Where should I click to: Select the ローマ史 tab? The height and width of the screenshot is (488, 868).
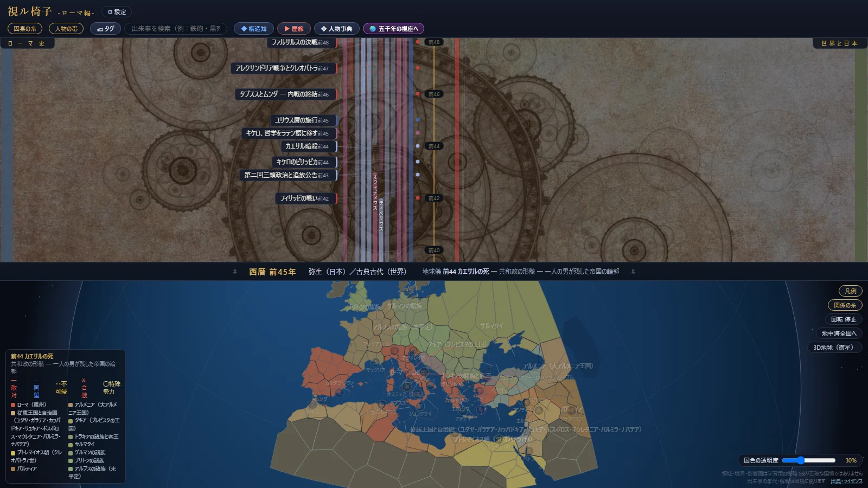pos(27,43)
